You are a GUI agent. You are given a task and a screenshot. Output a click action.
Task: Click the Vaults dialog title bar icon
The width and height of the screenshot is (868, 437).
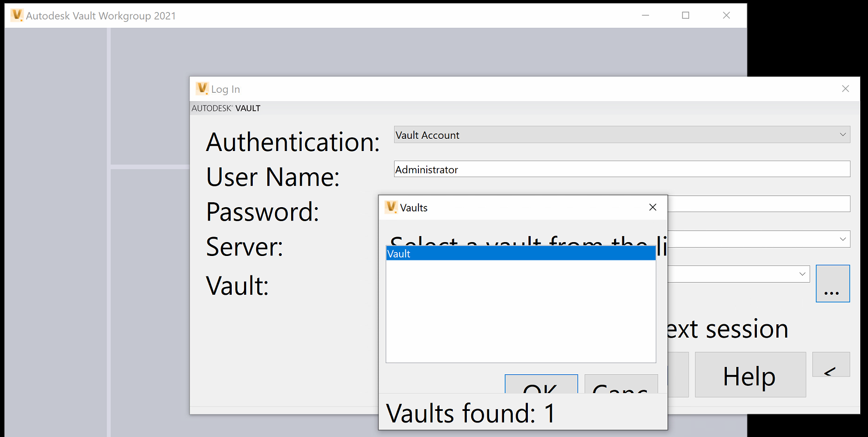coord(391,208)
